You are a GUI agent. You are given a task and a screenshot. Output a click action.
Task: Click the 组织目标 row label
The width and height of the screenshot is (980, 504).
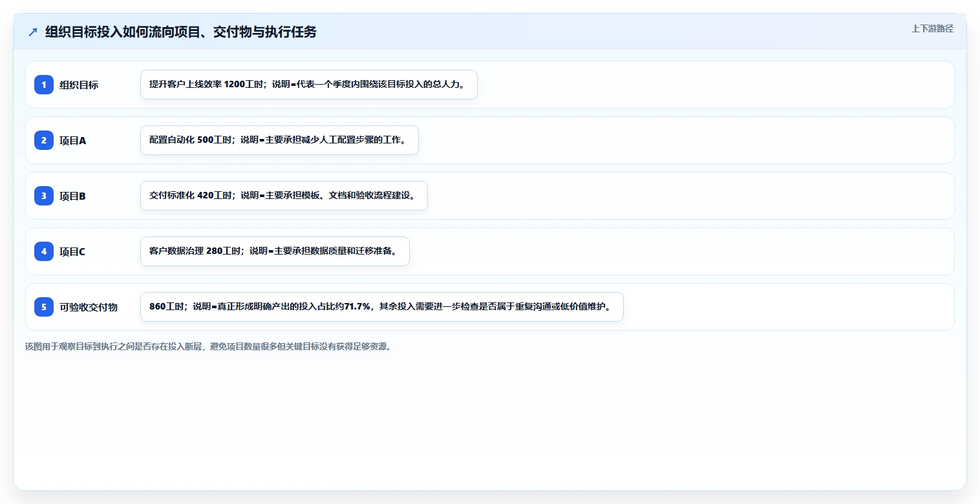point(79,85)
